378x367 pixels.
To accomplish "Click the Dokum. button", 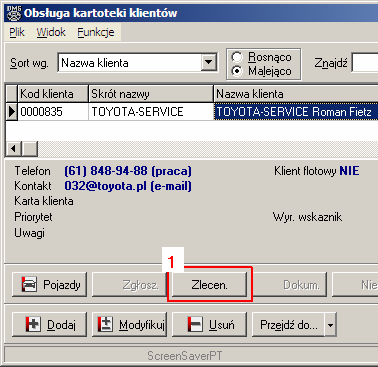I will [x=289, y=285].
